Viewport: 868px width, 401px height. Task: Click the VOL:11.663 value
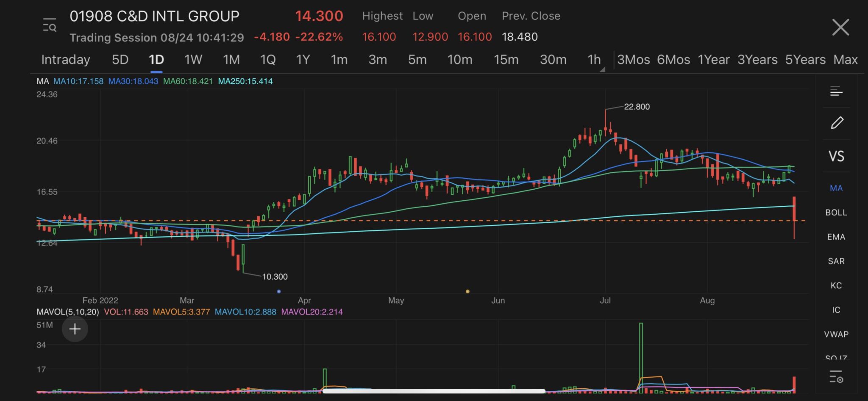(126, 312)
